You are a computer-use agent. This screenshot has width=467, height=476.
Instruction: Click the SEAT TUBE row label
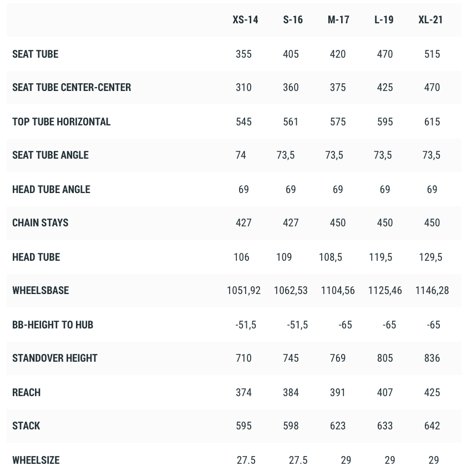coord(35,54)
